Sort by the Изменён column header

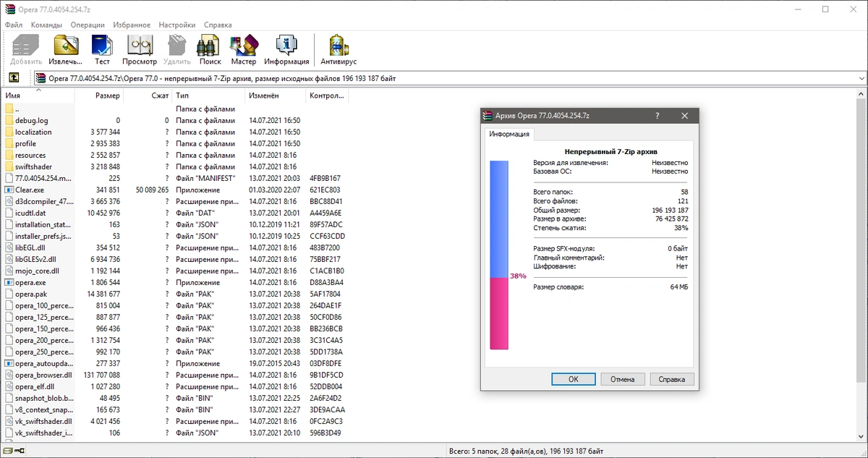pos(276,96)
